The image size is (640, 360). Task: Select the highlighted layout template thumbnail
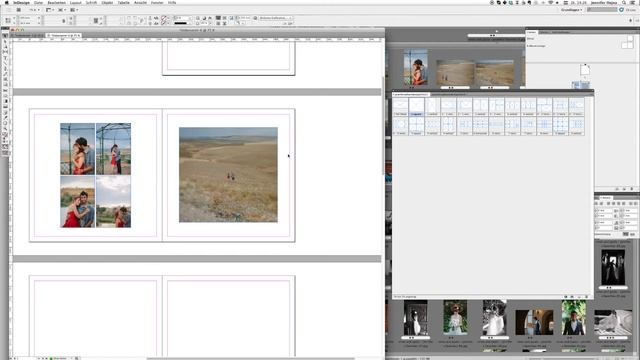(x=416, y=107)
